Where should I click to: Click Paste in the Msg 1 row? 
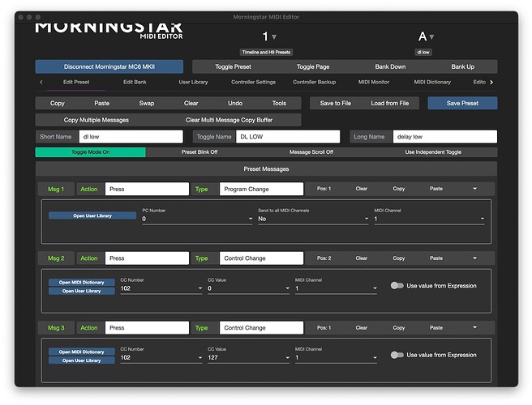436,189
